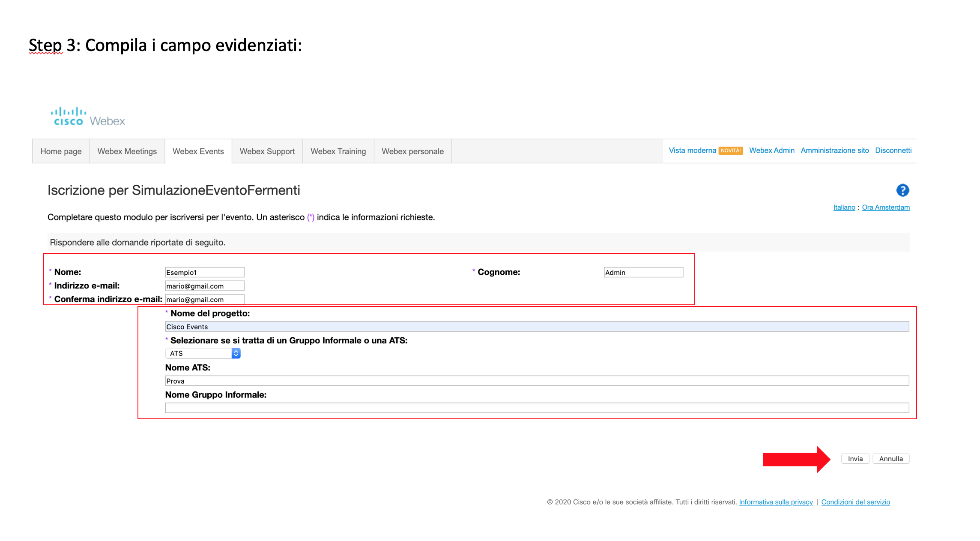Open the blue help question mark icon
Viewport: 980px width, 541px height.
coord(902,190)
